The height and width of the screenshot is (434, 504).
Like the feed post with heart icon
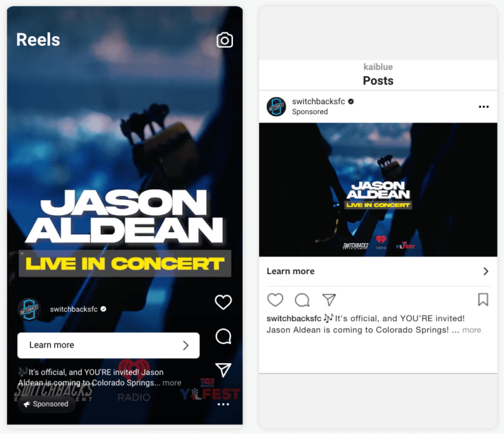[275, 300]
